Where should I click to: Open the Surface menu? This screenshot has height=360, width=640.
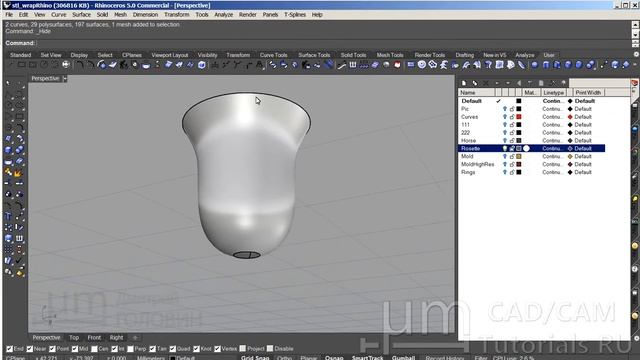coord(81,15)
